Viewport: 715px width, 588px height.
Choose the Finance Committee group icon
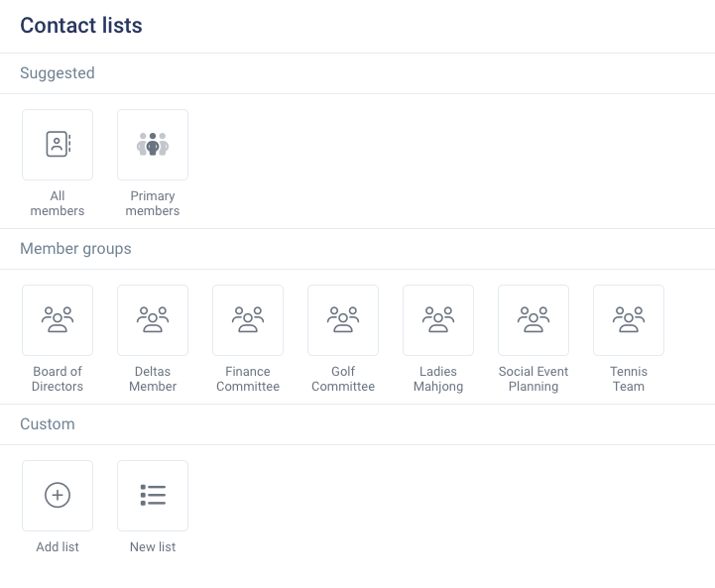pyautogui.click(x=248, y=319)
